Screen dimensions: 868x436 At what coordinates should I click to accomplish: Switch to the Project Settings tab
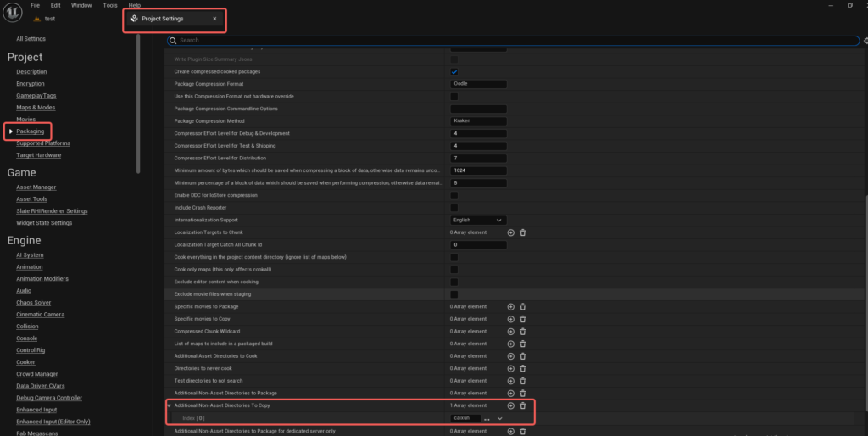(x=168, y=19)
